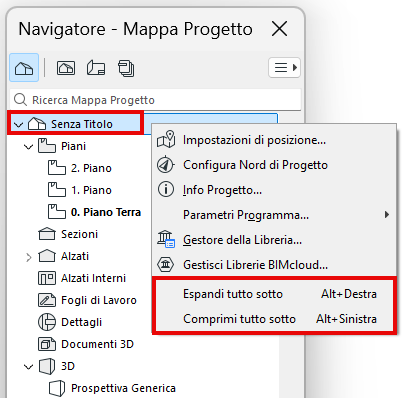The width and height of the screenshot is (412, 398).
Task: Open the Prospettiva Generica view
Action: 123,388
